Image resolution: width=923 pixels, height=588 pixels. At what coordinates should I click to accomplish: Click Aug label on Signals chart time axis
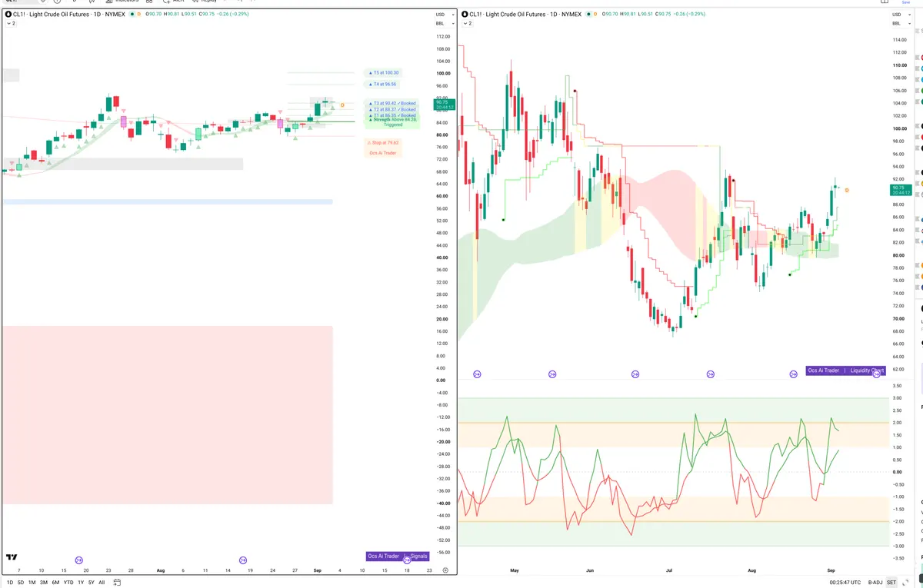point(161,570)
